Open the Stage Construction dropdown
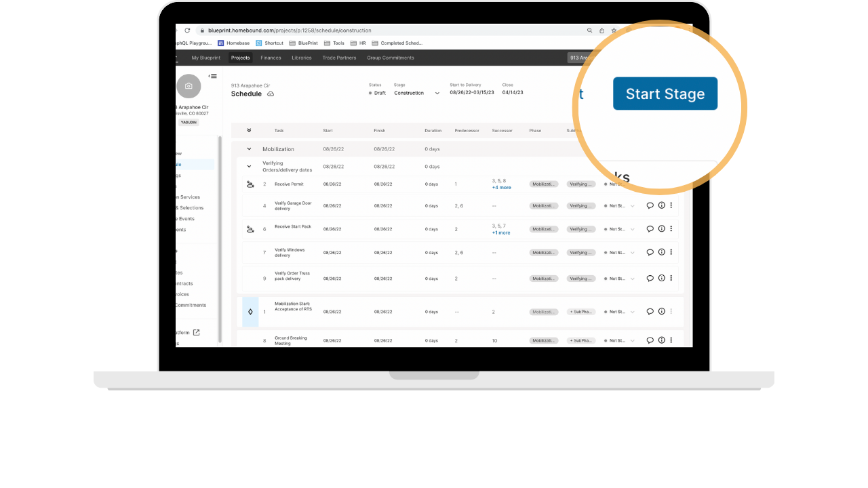 tap(416, 93)
